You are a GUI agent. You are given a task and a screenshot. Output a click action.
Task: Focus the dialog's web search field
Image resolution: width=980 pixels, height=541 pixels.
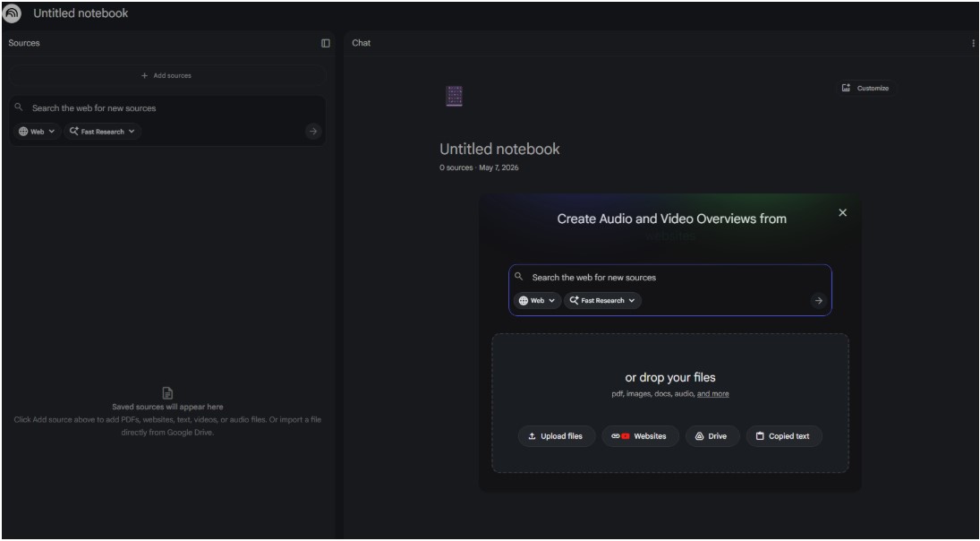pos(669,277)
